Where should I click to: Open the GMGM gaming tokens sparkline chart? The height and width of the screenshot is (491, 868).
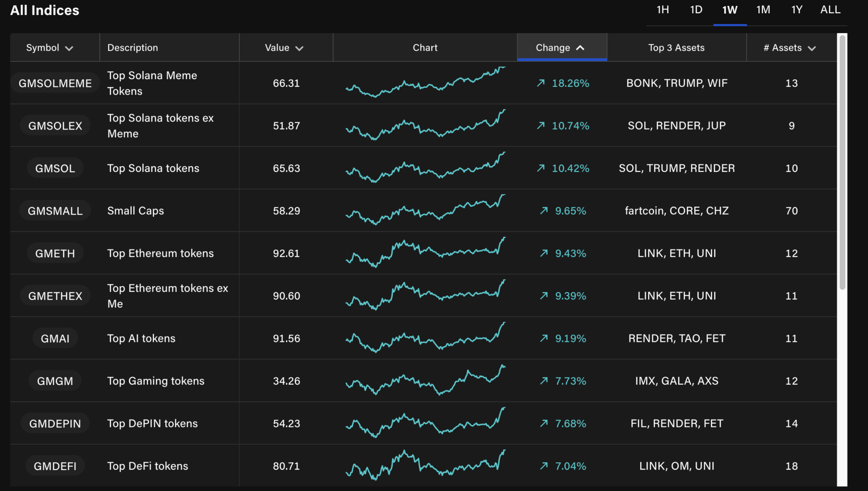tap(425, 381)
